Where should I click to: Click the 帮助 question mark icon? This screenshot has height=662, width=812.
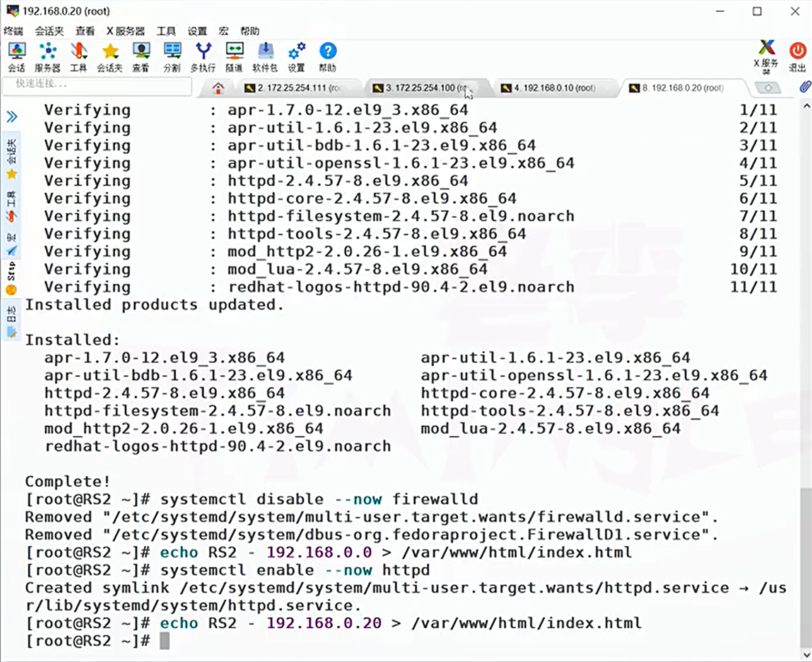tap(327, 57)
